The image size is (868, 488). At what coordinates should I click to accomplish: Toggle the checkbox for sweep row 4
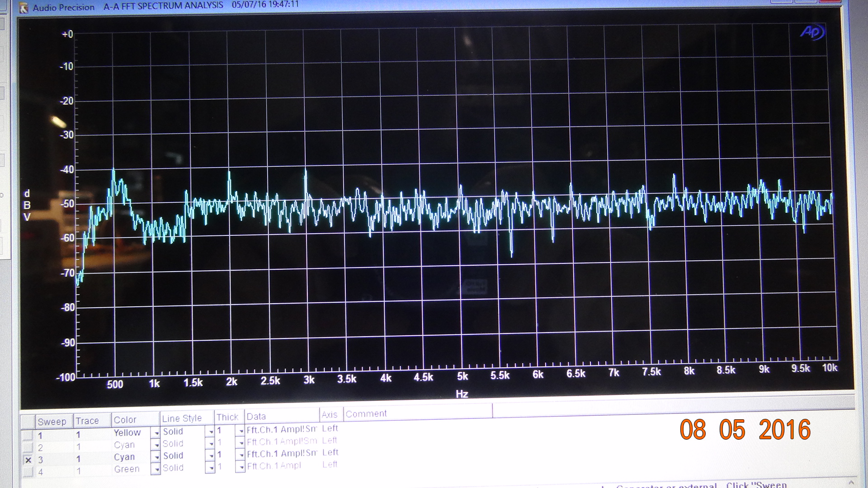point(28,472)
